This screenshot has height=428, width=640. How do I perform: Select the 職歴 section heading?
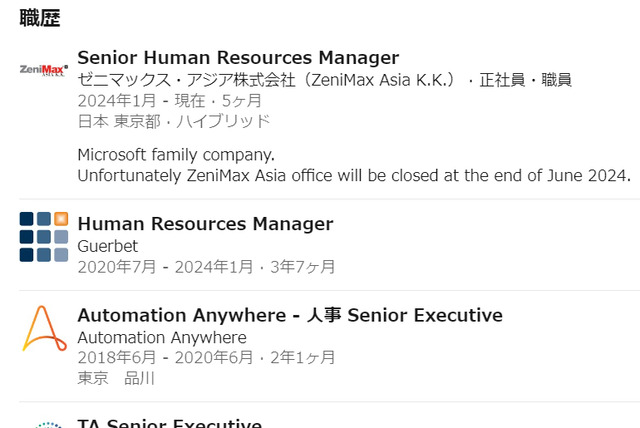(40, 18)
